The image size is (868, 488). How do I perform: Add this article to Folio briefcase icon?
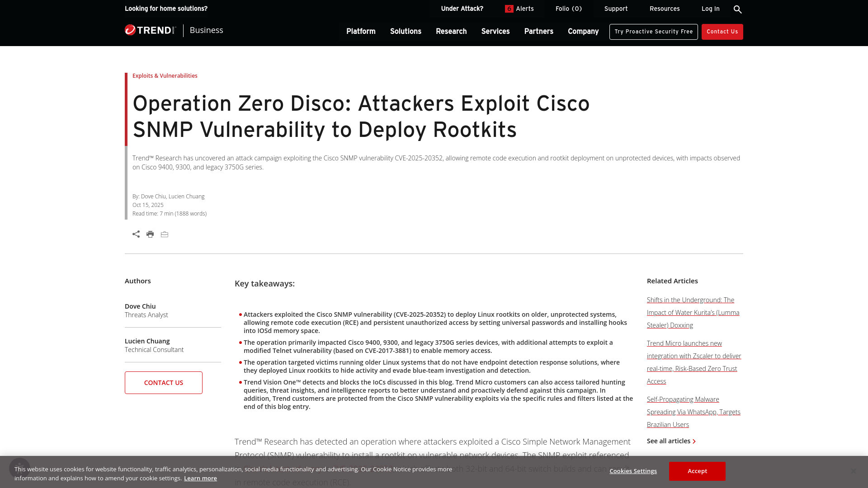coord(164,235)
